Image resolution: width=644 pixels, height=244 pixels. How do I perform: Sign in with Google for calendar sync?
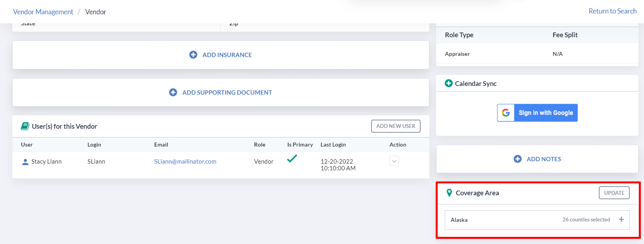(x=537, y=113)
